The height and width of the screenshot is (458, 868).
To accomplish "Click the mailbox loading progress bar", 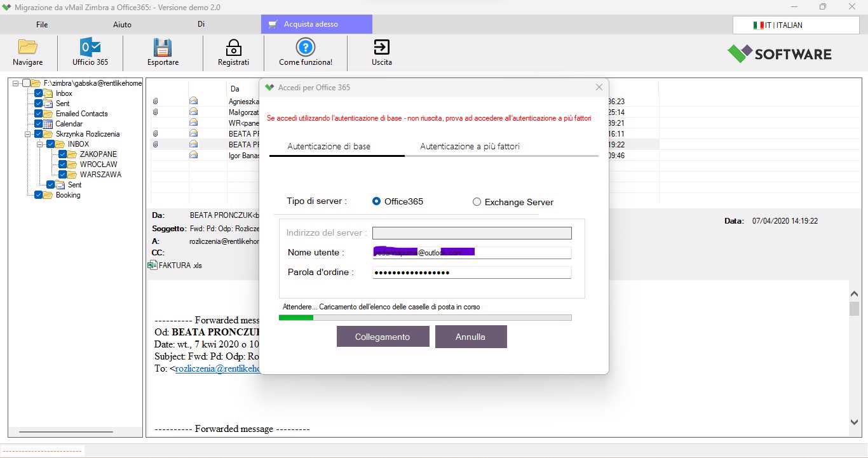I will [x=425, y=317].
